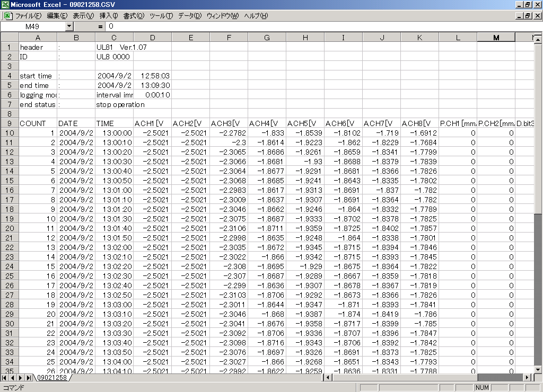The width and height of the screenshot is (543, 392).
Task: Click cell '-2.2782' in row 10
Action: (229, 133)
